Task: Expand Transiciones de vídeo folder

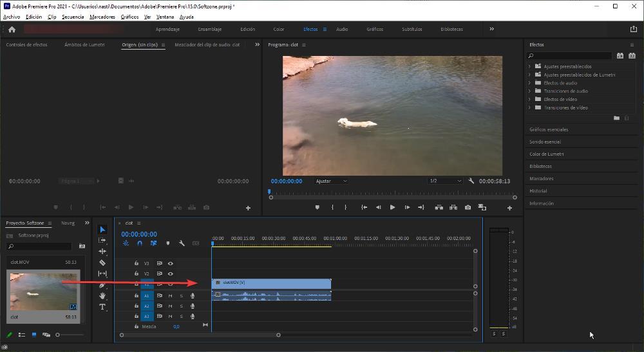Action: click(530, 107)
